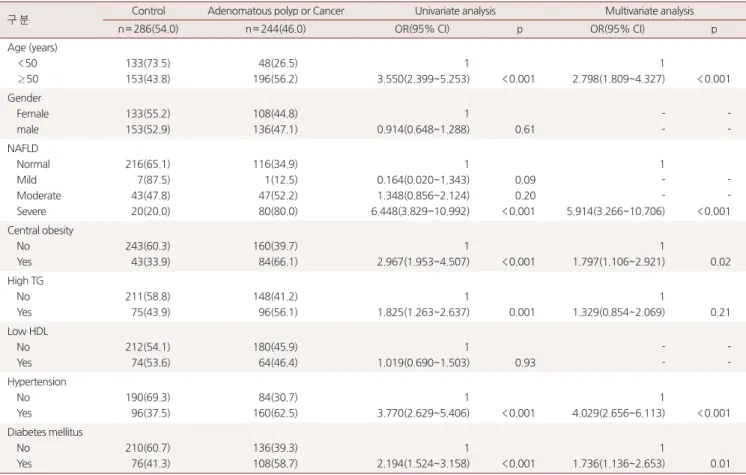Click the 'n=286(54.0)' subheader
Image resolution: width=746 pixels, height=475 pixels.
tap(148, 29)
